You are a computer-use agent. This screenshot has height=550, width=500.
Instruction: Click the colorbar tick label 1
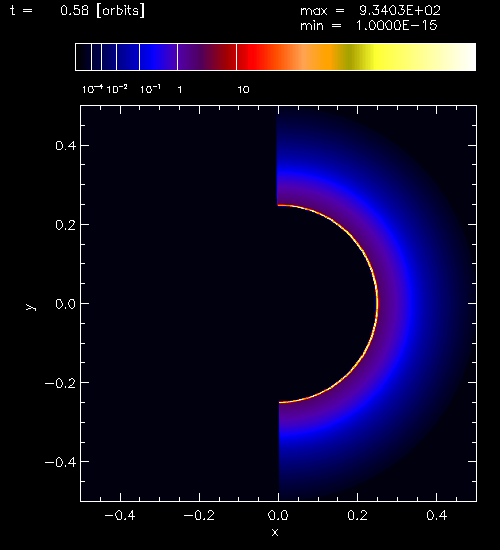pyautogui.click(x=180, y=90)
